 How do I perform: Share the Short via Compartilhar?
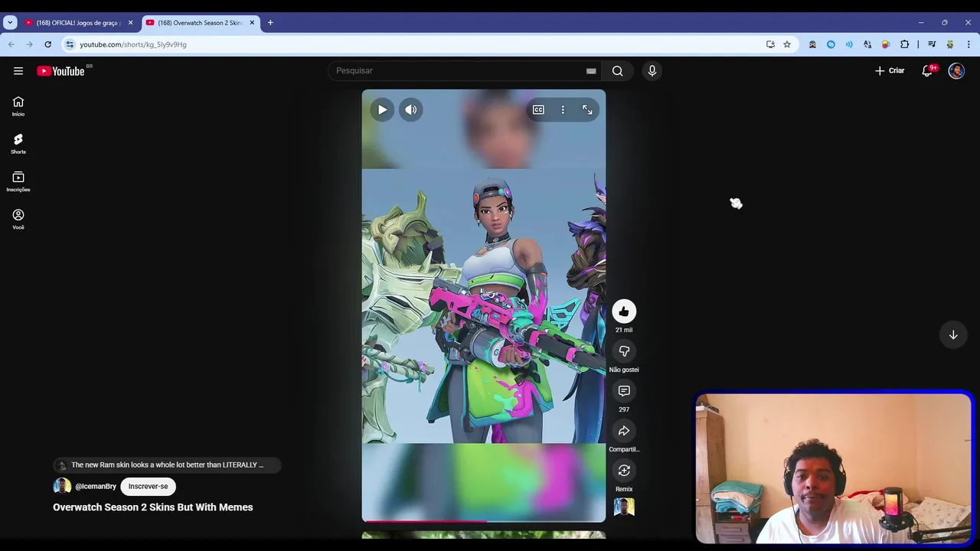point(624,430)
